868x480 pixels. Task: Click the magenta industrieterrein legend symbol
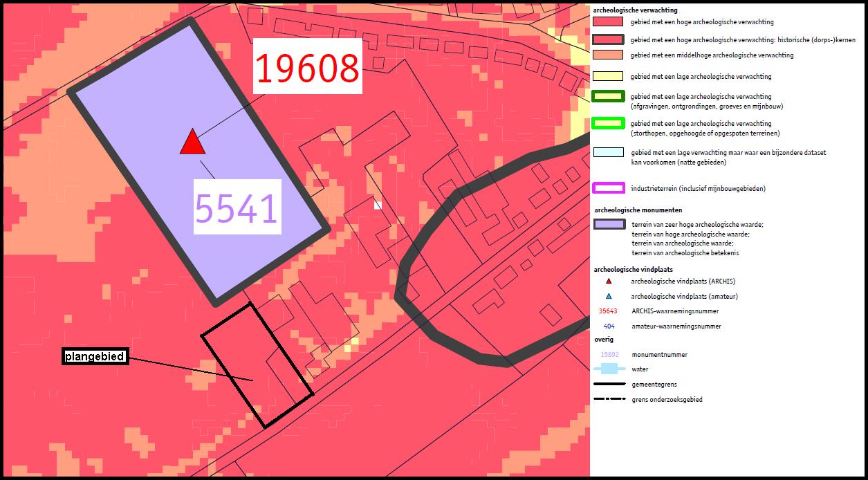coord(609,188)
